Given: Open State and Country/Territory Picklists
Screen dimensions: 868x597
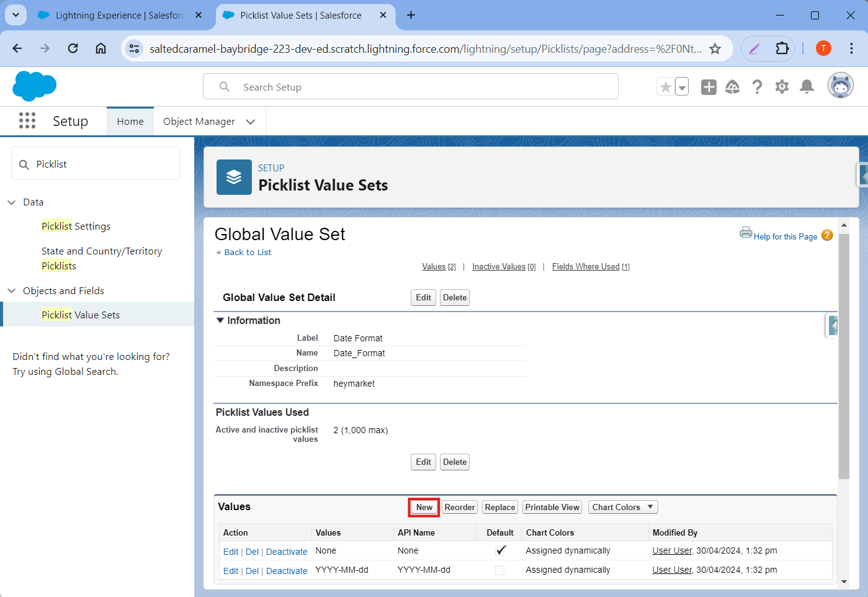Looking at the screenshot, I should click(x=102, y=259).
